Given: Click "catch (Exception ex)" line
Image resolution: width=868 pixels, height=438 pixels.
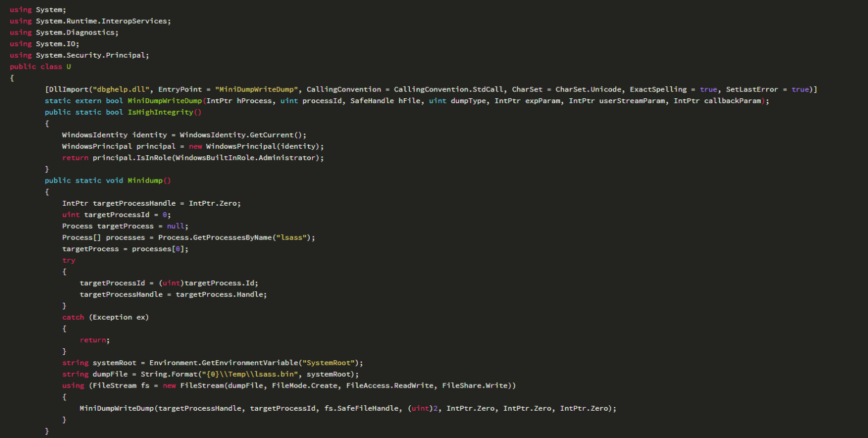Looking at the screenshot, I should coord(105,317).
